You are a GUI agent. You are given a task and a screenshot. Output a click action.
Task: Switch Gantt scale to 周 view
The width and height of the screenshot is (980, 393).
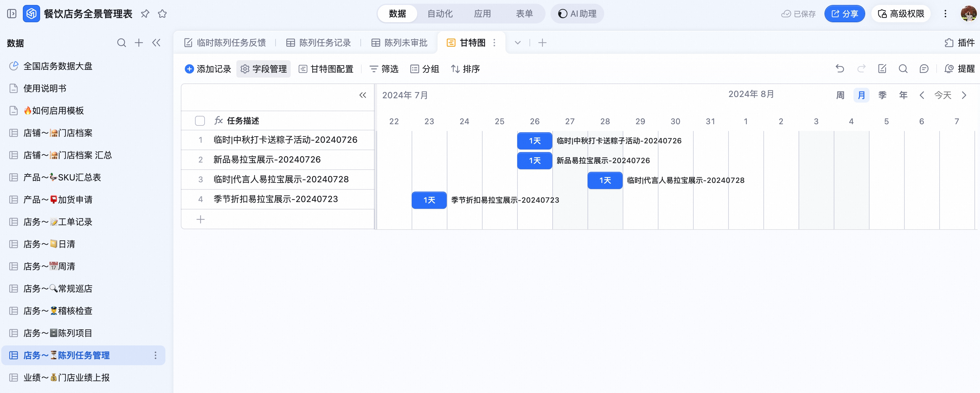tap(841, 95)
